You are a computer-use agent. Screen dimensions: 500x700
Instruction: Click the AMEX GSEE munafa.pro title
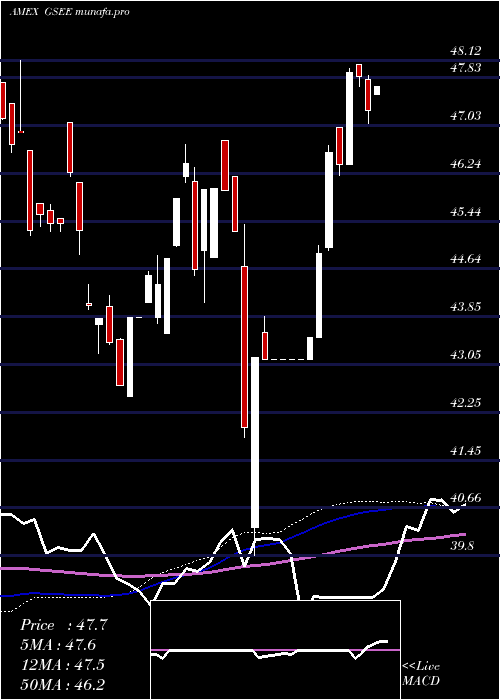70,12
